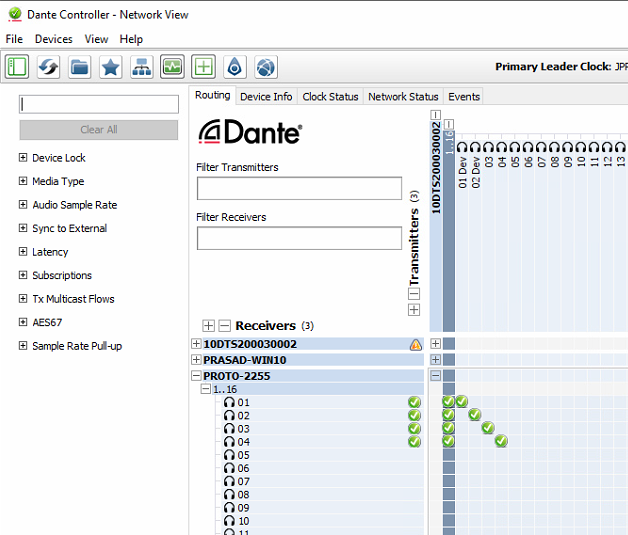Click headphone icon of receiver channel 05
This screenshot has height=535, width=628.
229,455
